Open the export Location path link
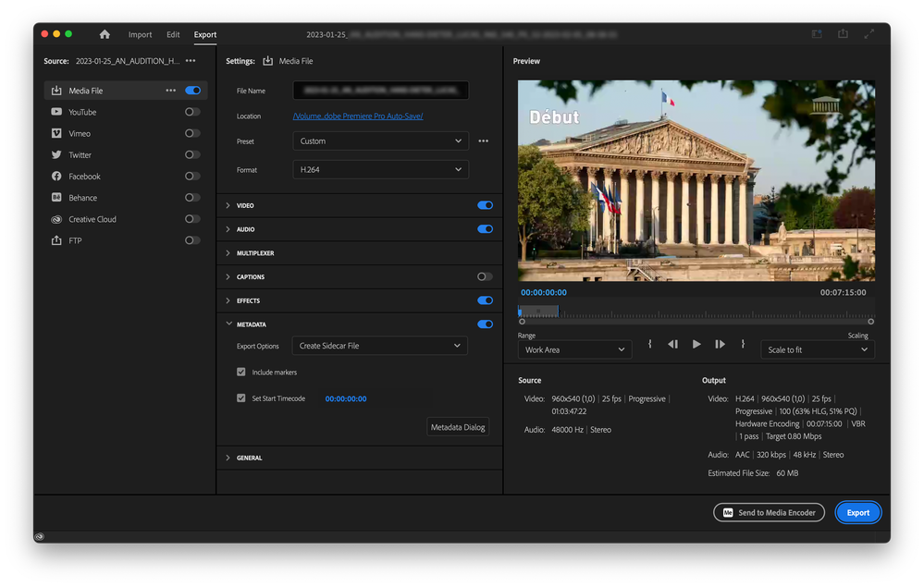The height and width of the screenshot is (587, 924). (x=357, y=116)
